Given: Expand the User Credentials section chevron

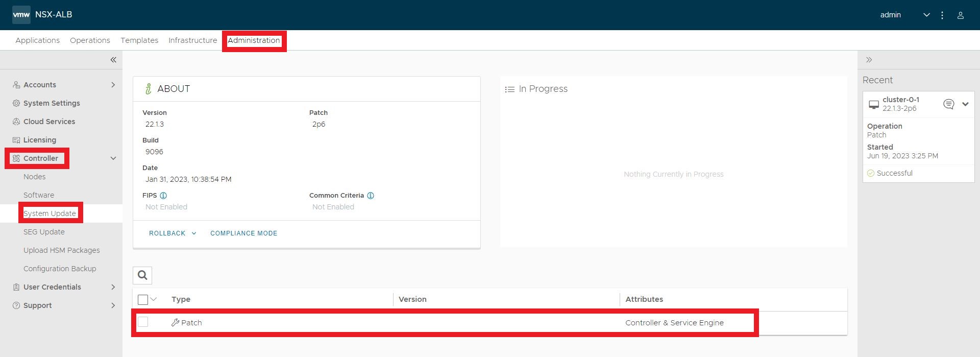Looking at the screenshot, I should point(113,287).
